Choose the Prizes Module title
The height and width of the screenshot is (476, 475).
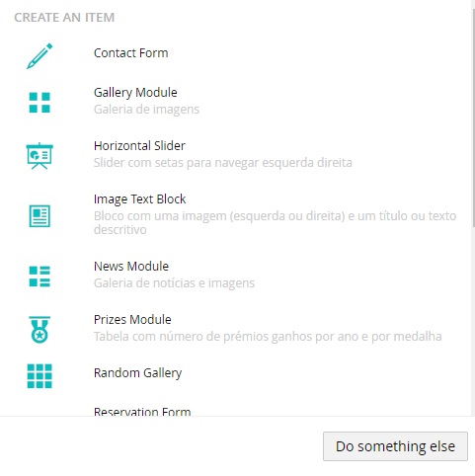click(132, 320)
